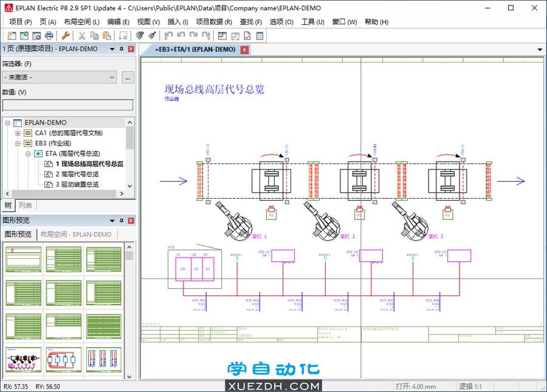547x392 pixels.
Task: Switch to the 树 tab
Action: (x=8, y=205)
